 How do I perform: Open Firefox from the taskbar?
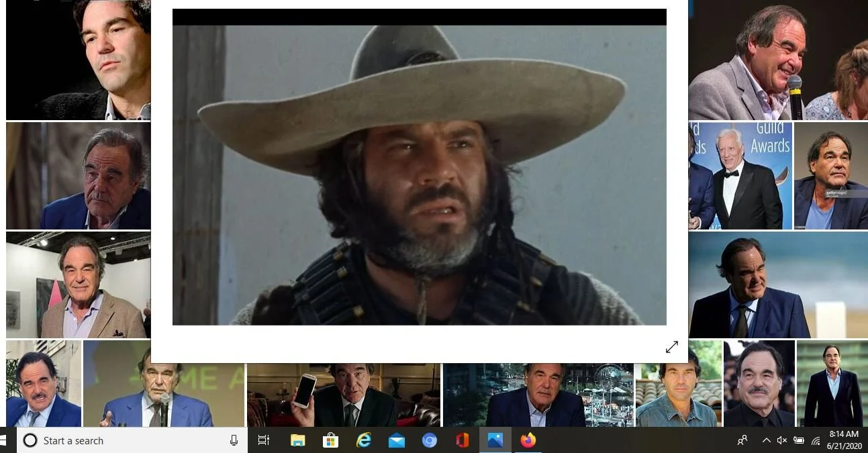tap(528, 440)
